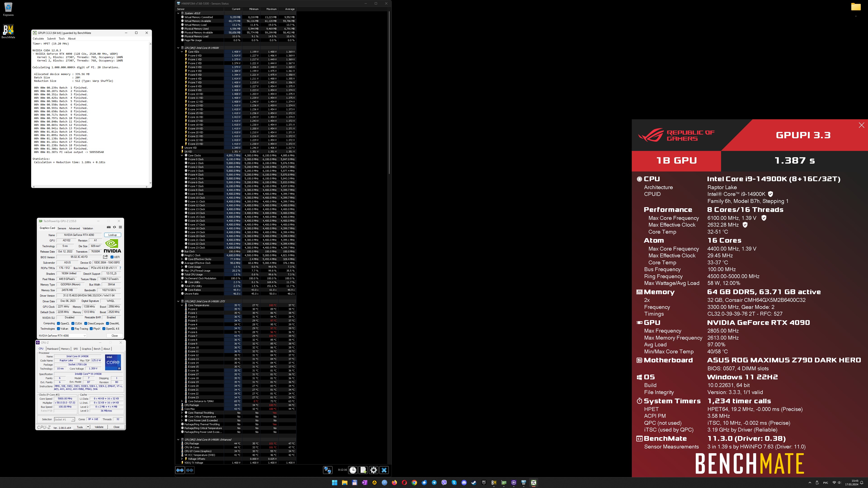Click the Tools button in CPU-Z
Image resolution: width=868 pixels, height=488 pixels.
[x=80, y=427]
